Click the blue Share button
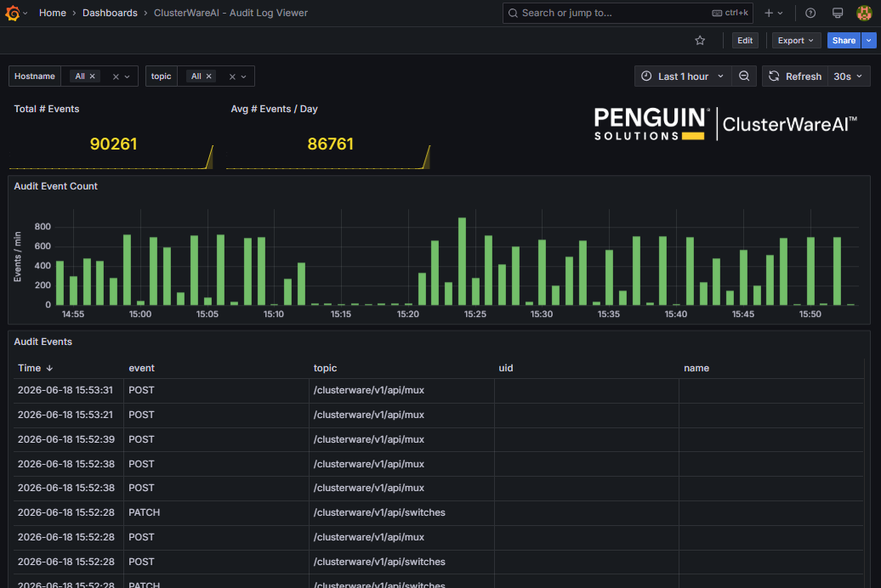The height and width of the screenshot is (588, 881). click(x=844, y=41)
